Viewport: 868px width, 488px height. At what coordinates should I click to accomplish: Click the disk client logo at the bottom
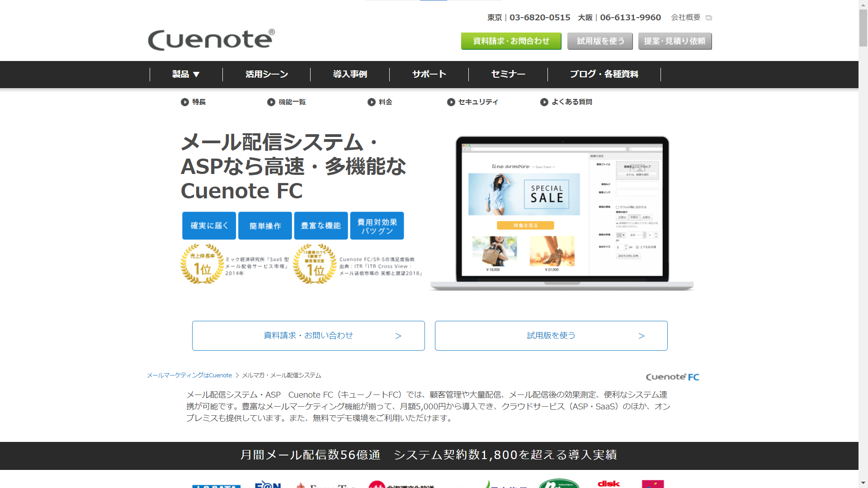tap(609, 483)
